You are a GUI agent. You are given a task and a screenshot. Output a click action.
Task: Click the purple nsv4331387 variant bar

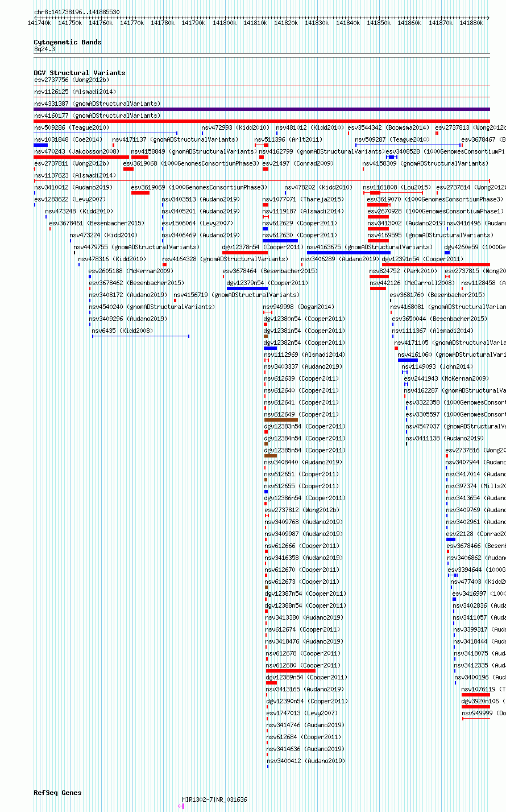[262, 109]
